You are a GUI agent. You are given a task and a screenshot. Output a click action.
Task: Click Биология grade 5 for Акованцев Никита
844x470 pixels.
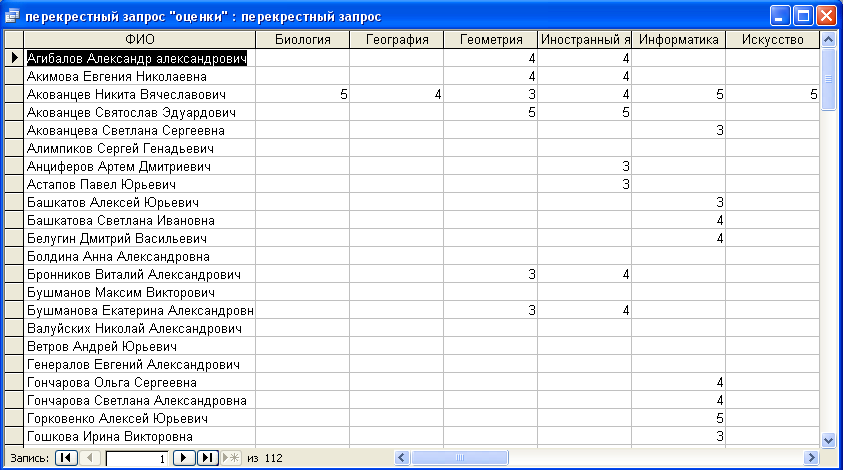point(303,94)
